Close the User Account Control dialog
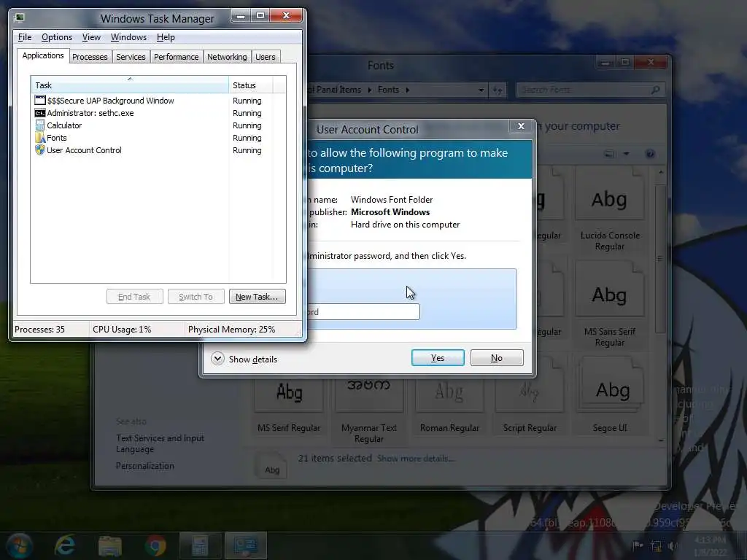This screenshot has width=747, height=560. coord(521,126)
